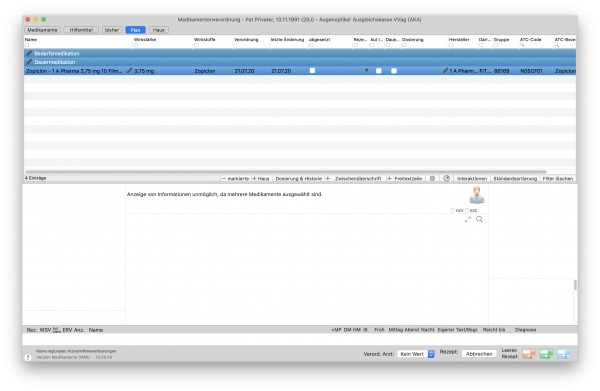Open the Hilfsmittel tab
The width and height of the screenshot is (600, 391).
[81, 30]
